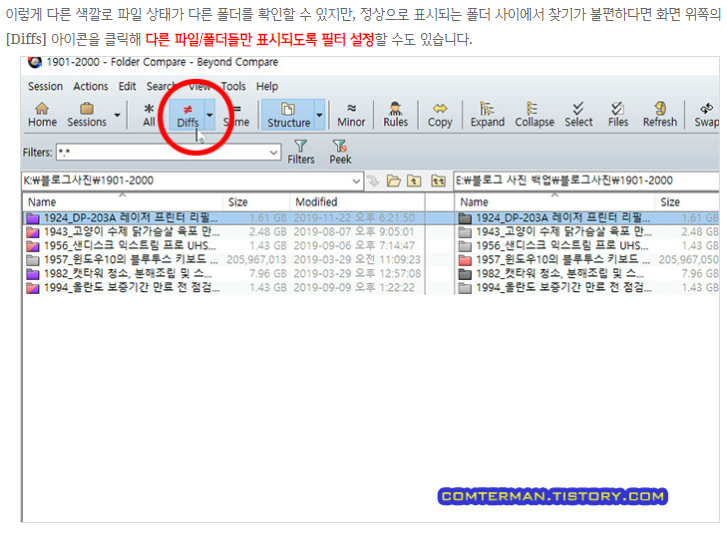Open the left path dropdown arrow
Screen dimensions: 727x534
click(x=356, y=181)
